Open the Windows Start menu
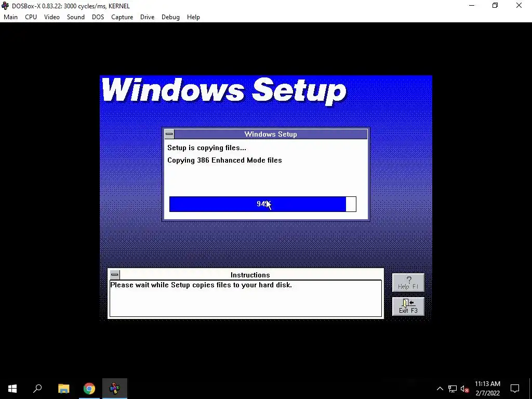The image size is (532, 399). click(x=12, y=389)
